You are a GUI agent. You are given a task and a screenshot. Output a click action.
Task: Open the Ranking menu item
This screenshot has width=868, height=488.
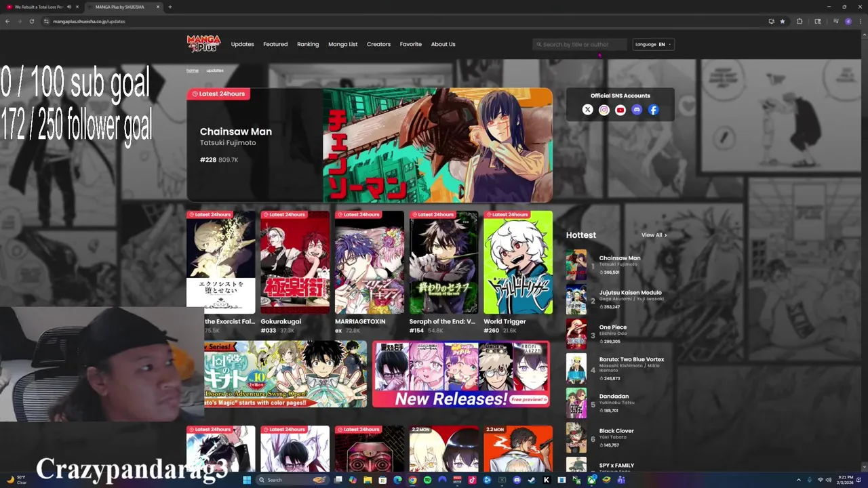coord(308,44)
